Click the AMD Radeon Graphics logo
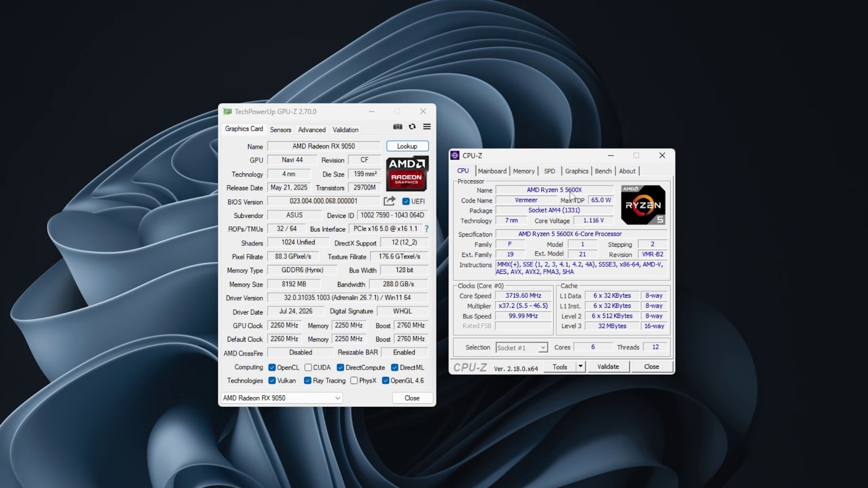 coord(407,174)
